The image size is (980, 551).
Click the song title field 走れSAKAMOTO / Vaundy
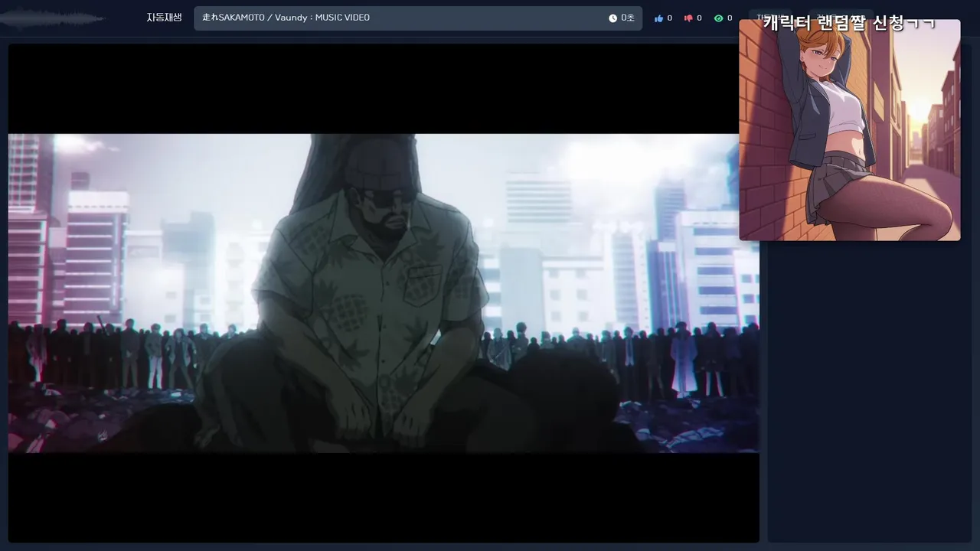[418, 18]
